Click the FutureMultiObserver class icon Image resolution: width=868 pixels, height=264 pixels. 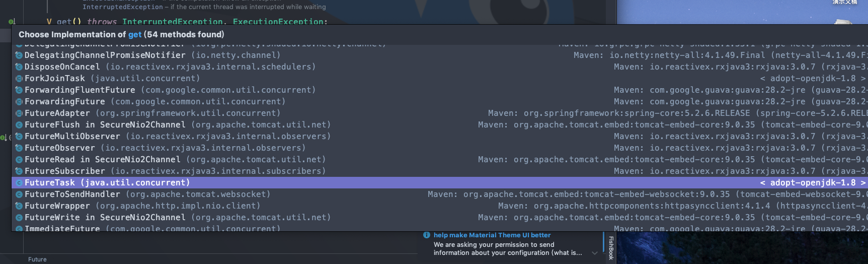19,137
